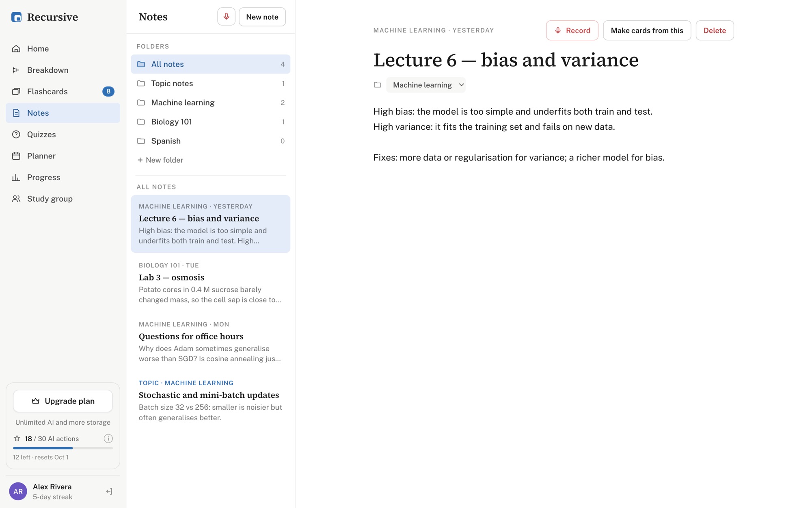The height and width of the screenshot is (508, 812).
Task: Go to Breakdown section
Action: point(63,70)
